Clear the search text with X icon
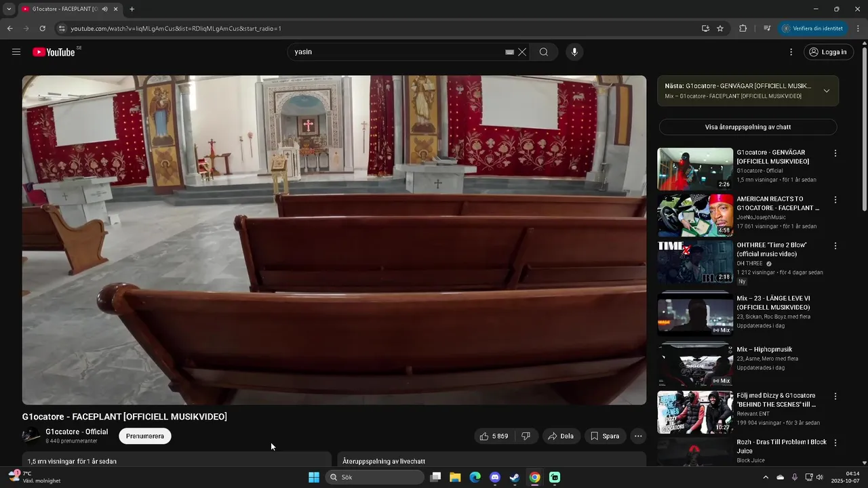The height and width of the screenshot is (488, 868). coord(522,52)
